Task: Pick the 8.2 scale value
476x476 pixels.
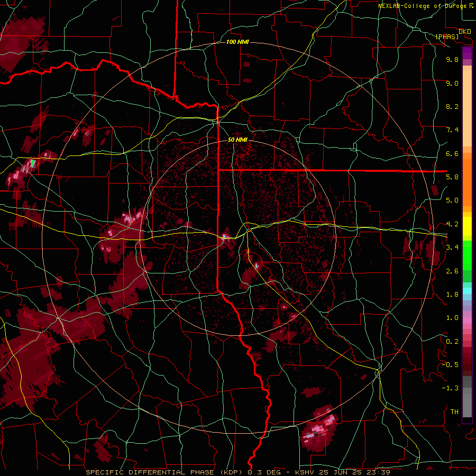Action: 452,106
